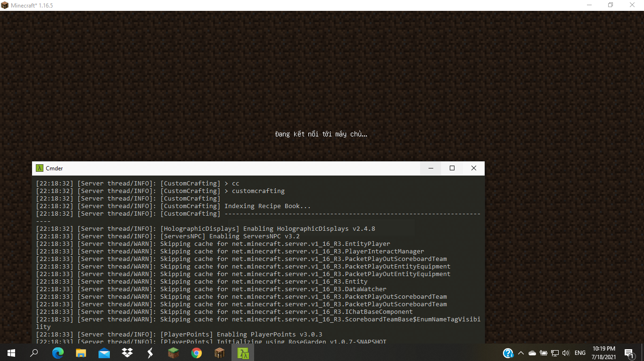This screenshot has width=644, height=361.
Task: Switch to Minecraft grass block taskbar icon
Action: (173, 353)
